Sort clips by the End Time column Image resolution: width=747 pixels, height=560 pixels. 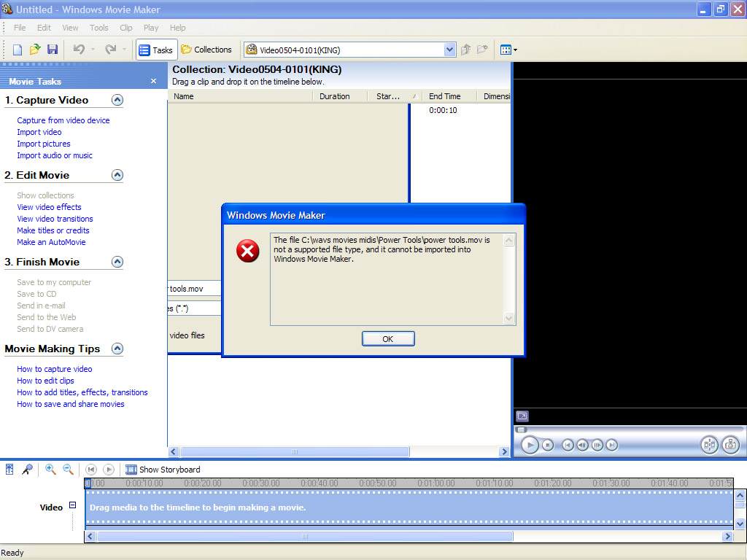449,96
